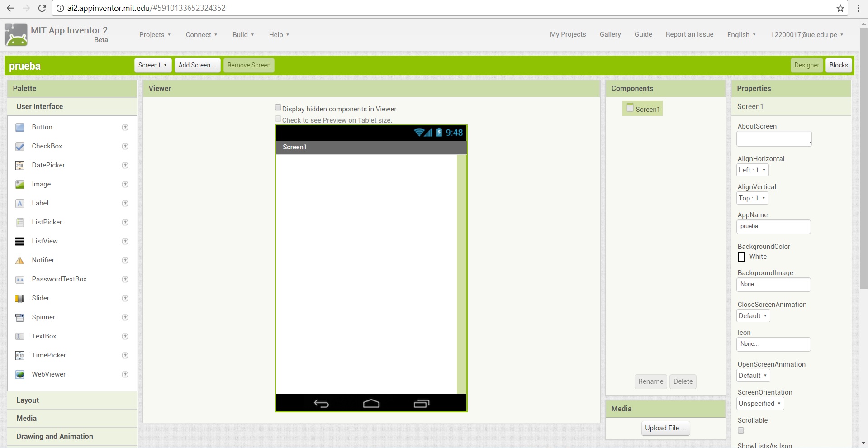Click the Notifier warning icon
The image size is (868, 448).
click(20, 261)
